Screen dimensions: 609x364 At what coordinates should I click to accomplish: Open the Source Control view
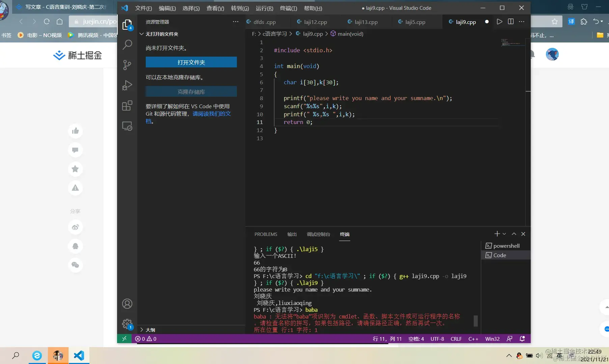coord(127,65)
